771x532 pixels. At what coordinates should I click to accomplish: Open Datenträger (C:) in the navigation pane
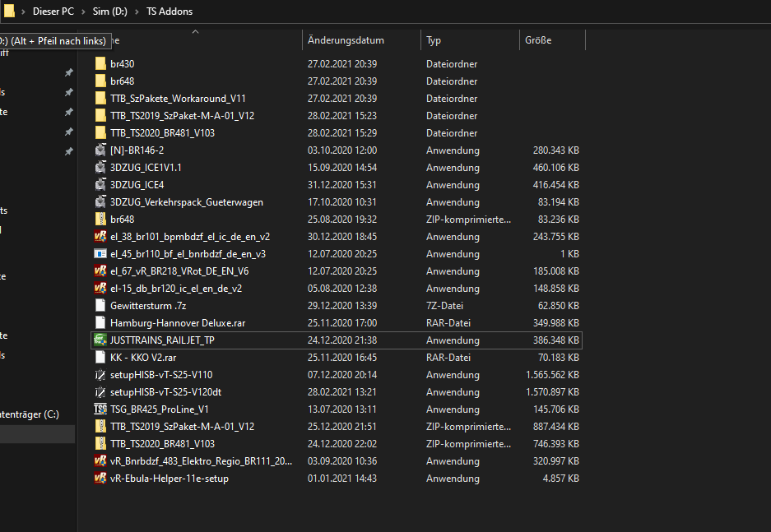pos(30,414)
